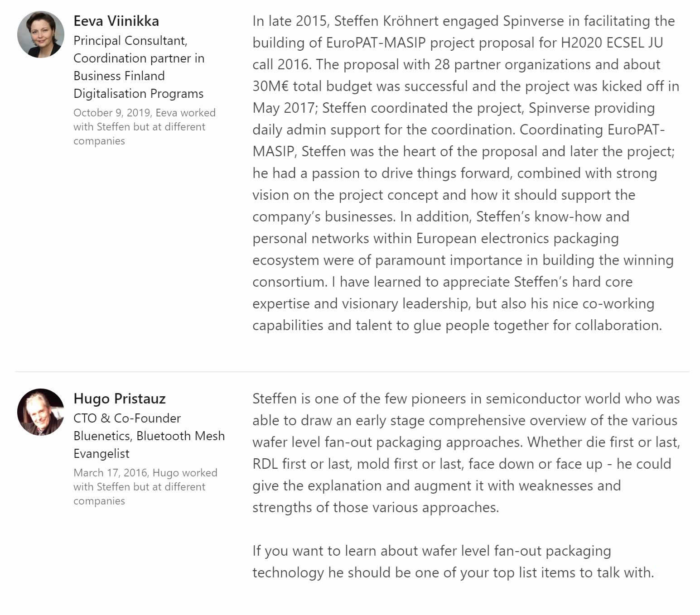This screenshot has width=700, height=615.
Task: Open Hugo Pristauz's profile photo
Action: [x=41, y=412]
